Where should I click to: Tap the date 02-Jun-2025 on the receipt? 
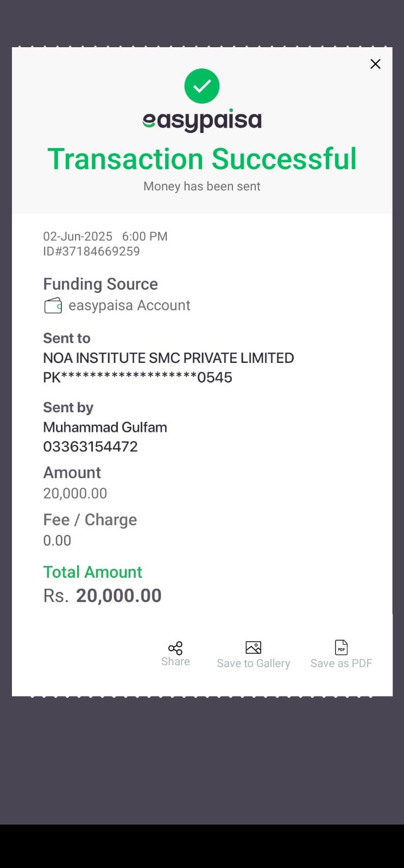point(78,237)
